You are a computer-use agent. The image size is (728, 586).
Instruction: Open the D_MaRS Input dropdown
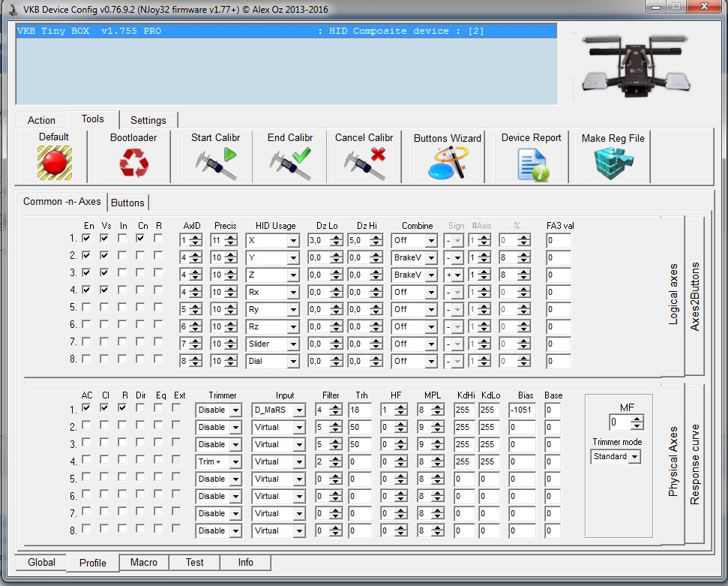point(299,410)
